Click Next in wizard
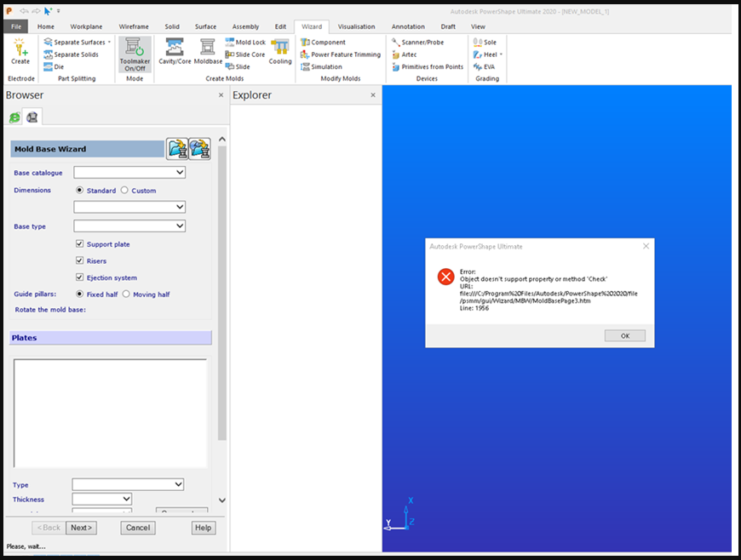The image size is (741, 560). [x=81, y=528]
